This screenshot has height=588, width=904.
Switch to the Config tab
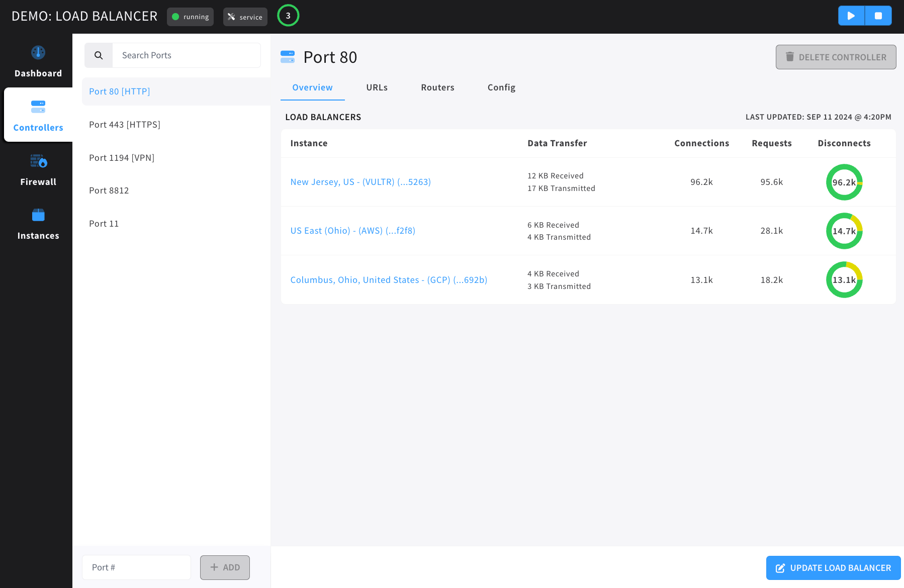pos(501,87)
